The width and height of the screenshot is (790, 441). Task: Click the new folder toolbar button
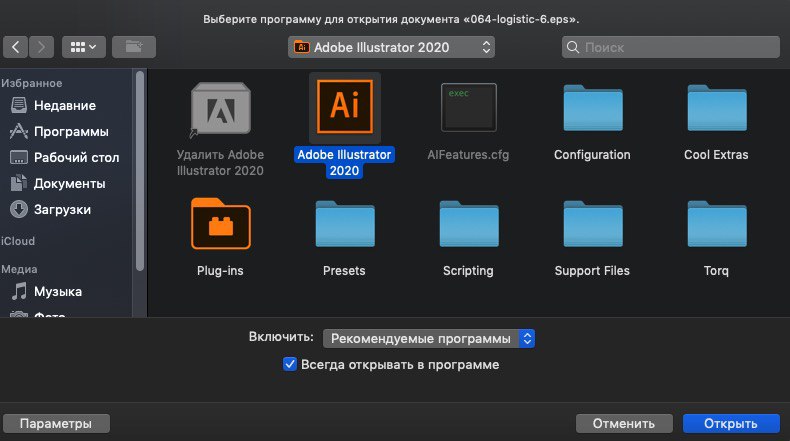tap(134, 47)
